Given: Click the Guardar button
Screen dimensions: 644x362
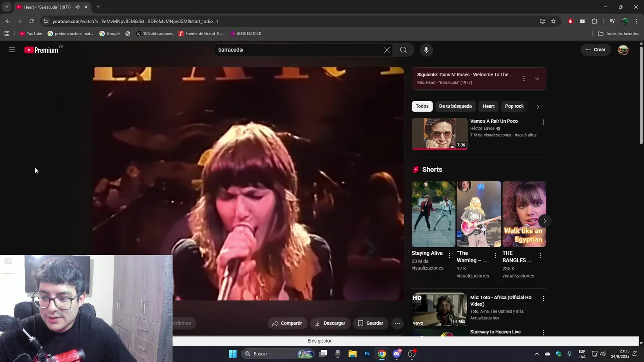Looking at the screenshot, I should click(370, 323).
